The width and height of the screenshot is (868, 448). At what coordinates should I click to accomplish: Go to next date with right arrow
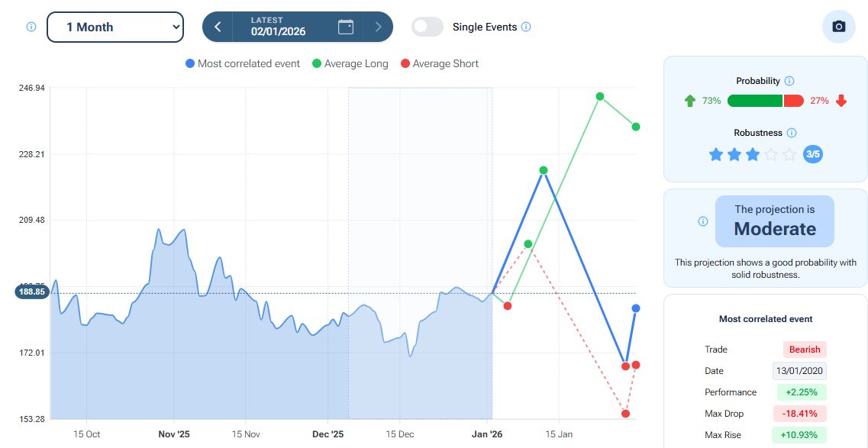point(378,27)
